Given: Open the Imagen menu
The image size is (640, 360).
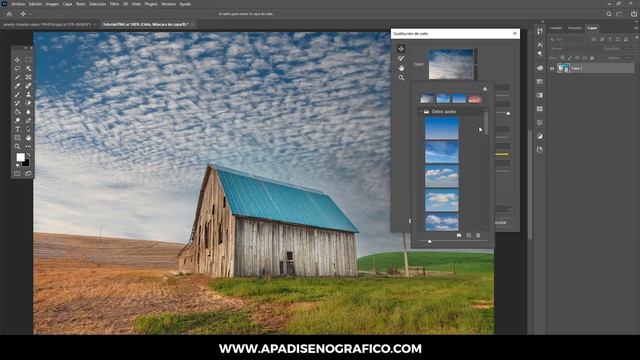Looking at the screenshot, I should (x=52, y=4).
